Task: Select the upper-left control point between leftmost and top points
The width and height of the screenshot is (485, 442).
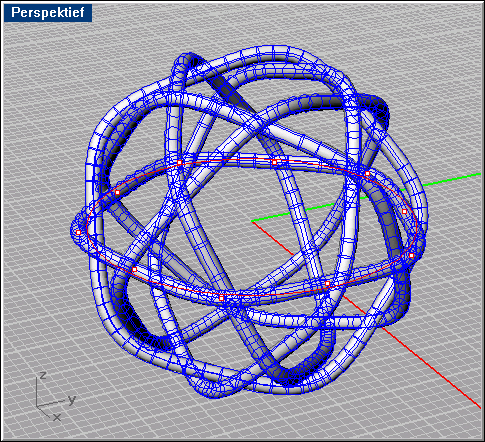Action: 117,192
